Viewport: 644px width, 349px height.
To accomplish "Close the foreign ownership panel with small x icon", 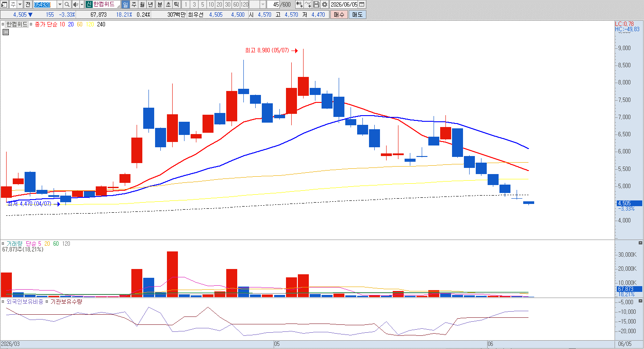I will click(640, 301).
